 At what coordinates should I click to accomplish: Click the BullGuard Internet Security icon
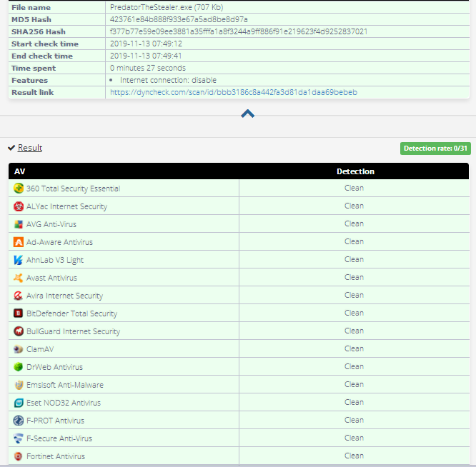tap(19, 331)
